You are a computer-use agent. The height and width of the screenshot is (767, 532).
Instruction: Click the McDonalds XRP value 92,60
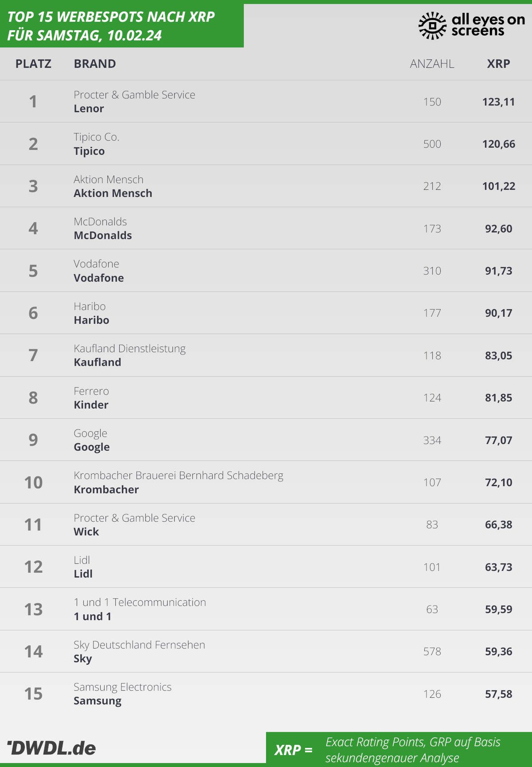(498, 229)
